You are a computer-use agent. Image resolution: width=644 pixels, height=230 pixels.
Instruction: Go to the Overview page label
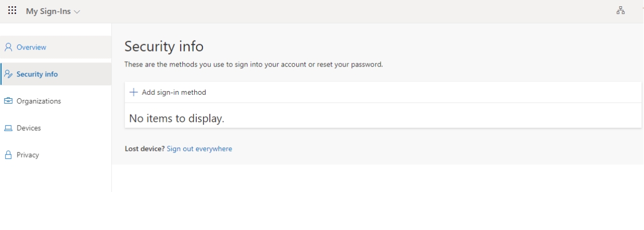(x=31, y=47)
